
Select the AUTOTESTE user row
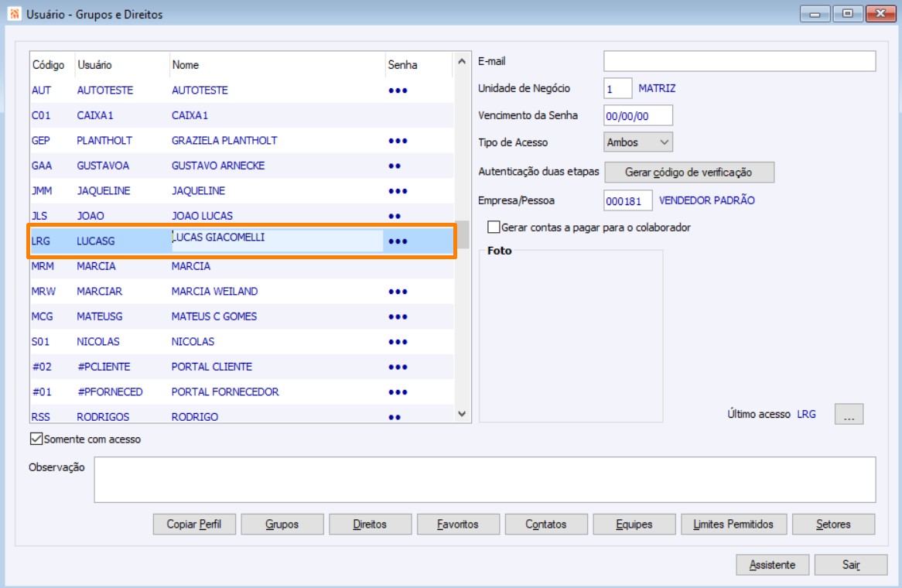pos(241,91)
